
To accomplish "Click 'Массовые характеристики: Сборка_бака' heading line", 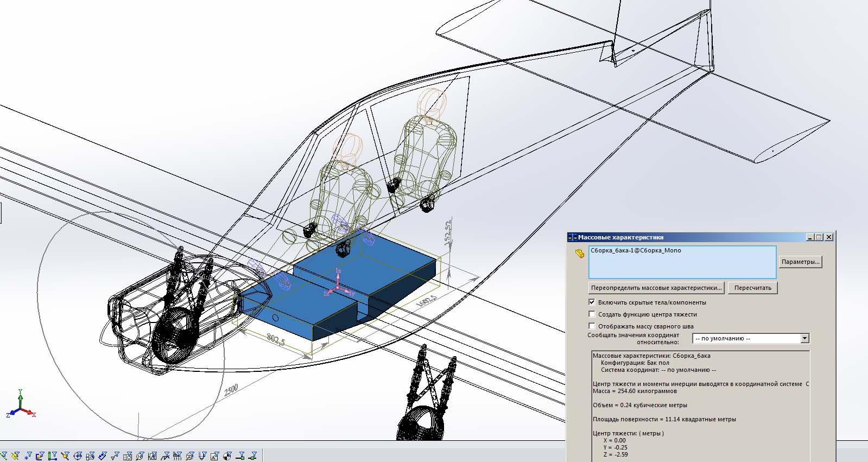I will tap(651, 356).
